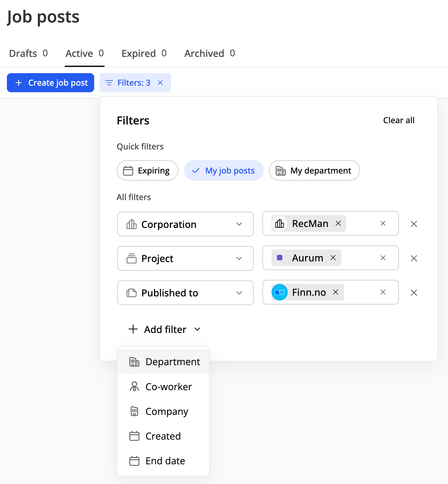Clear all values in Published to field
This screenshot has width=448, height=484.
pos(383,292)
